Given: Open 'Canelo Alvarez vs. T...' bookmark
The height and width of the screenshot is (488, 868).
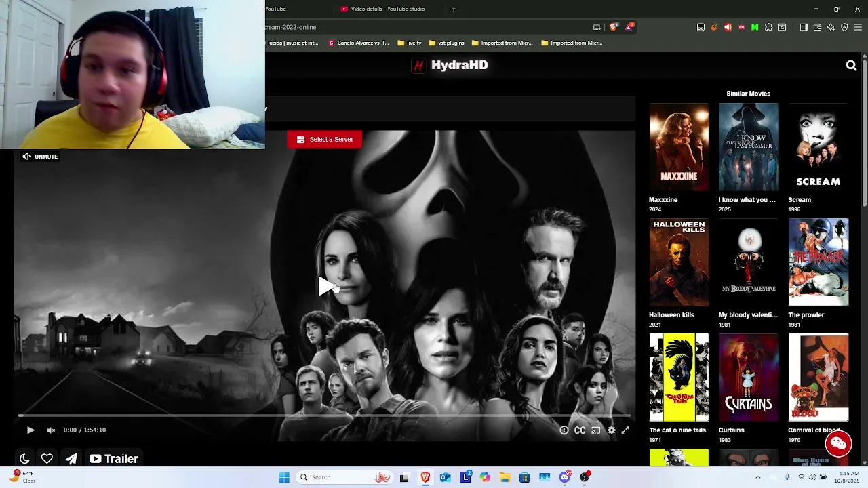Looking at the screenshot, I should (x=359, y=43).
